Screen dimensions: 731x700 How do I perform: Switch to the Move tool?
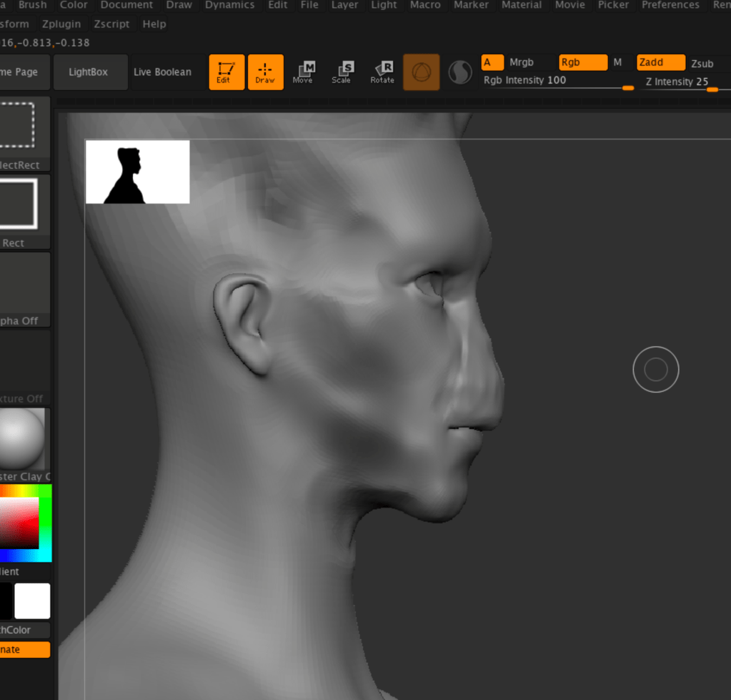[x=304, y=72]
